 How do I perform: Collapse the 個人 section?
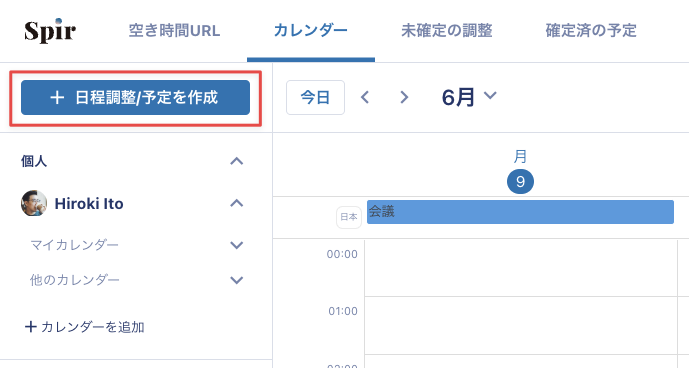236,161
